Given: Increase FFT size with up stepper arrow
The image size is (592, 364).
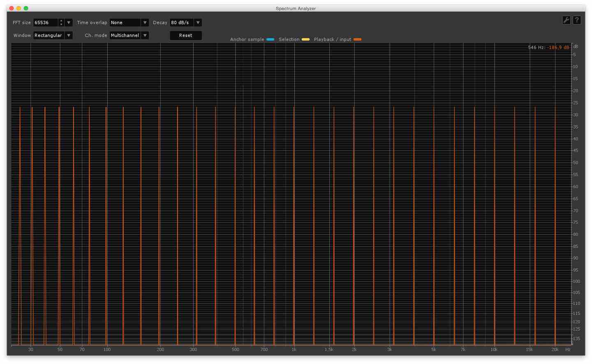Looking at the screenshot, I should pos(61,21).
